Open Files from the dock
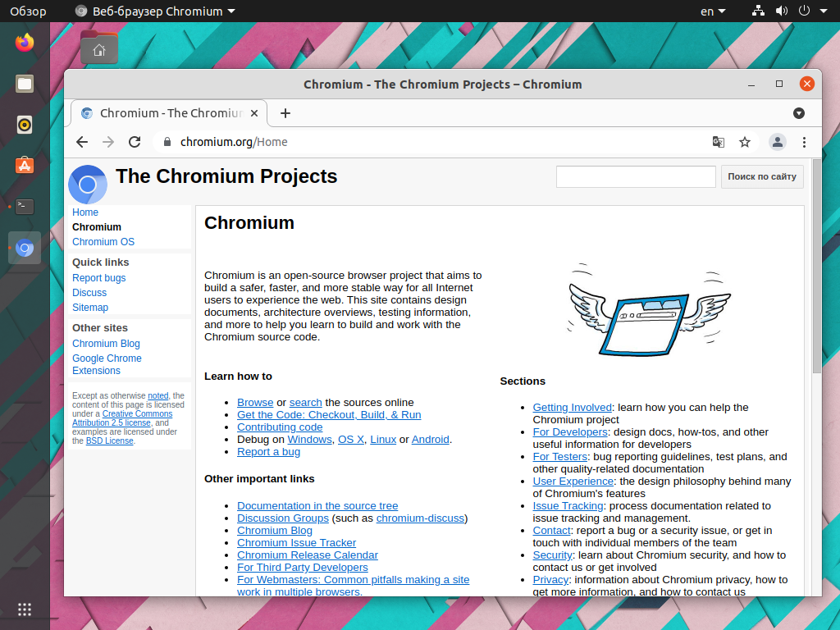This screenshot has height=630, width=840. click(25, 84)
